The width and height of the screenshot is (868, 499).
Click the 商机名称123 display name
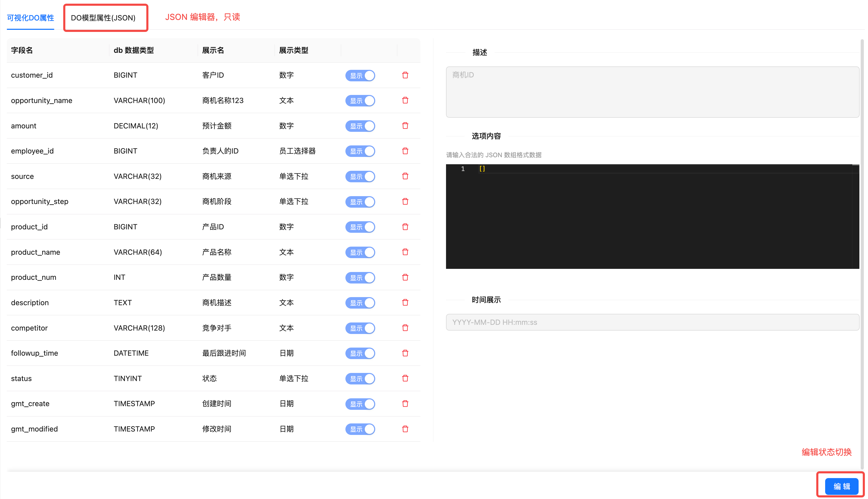coord(223,101)
